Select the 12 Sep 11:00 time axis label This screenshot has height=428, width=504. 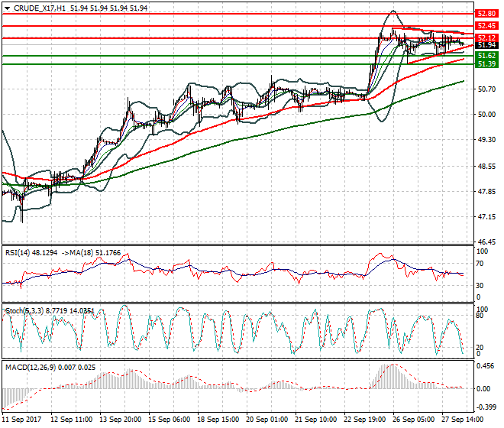coord(71,420)
